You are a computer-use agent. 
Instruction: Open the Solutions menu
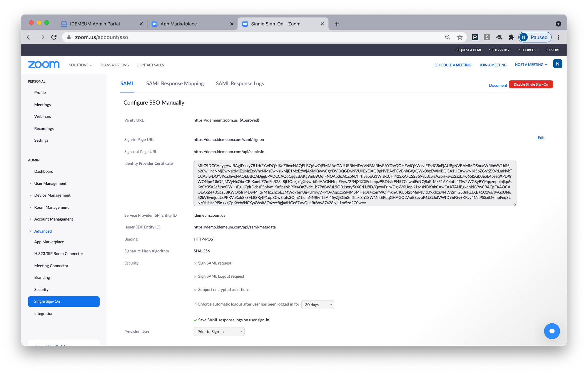coord(81,65)
